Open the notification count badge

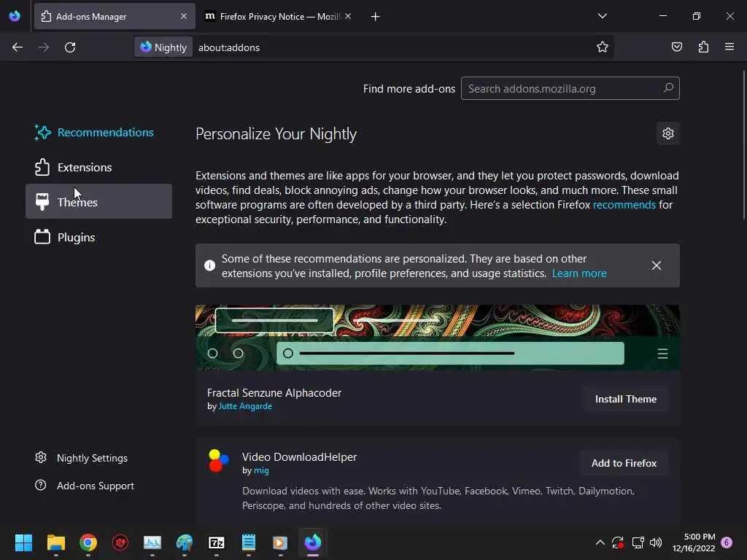point(727,542)
